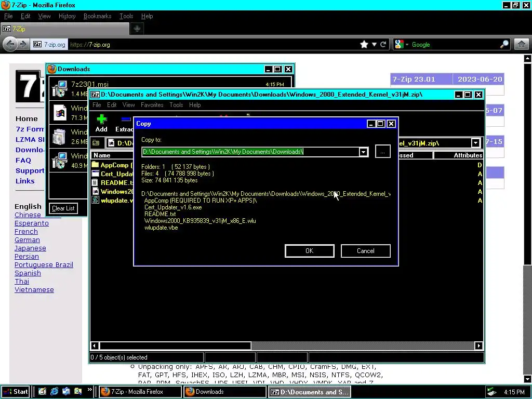This screenshot has height=399, width=532.
Task: Click the 40.9 MB download installer icon
Action: [x=60, y=160]
